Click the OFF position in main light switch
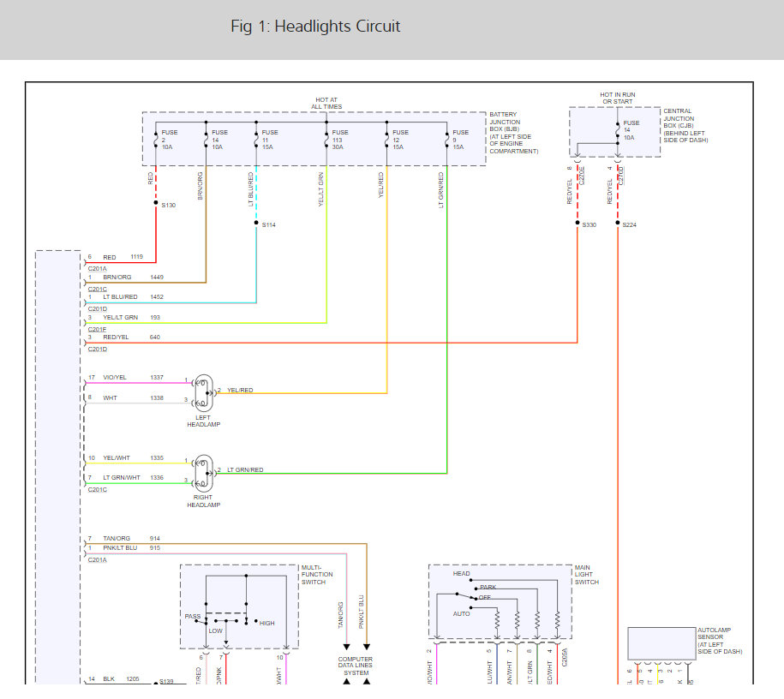This screenshot has width=784, height=699. 485,598
